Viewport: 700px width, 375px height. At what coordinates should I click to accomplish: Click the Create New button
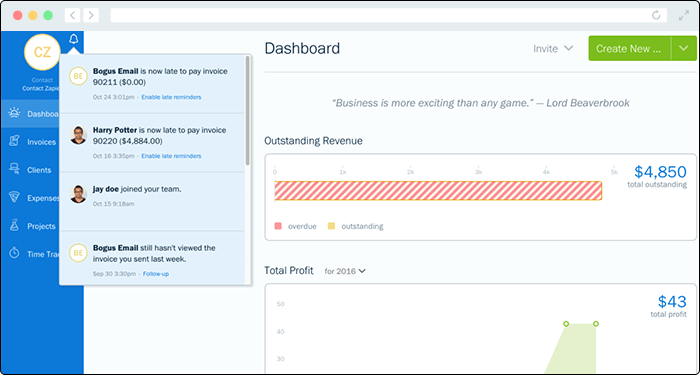(629, 48)
